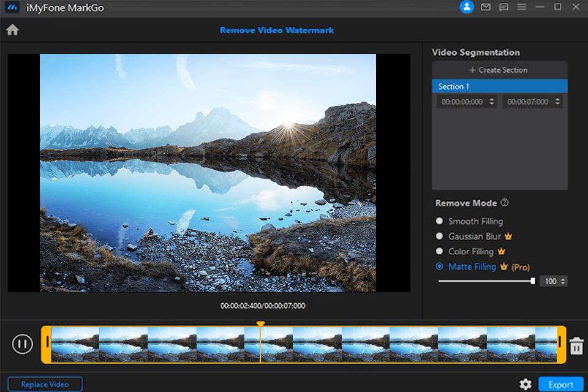This screenshot has width=588, height=392.
Task: Delete selection with the trash icon
Action: tap(576, 346)
